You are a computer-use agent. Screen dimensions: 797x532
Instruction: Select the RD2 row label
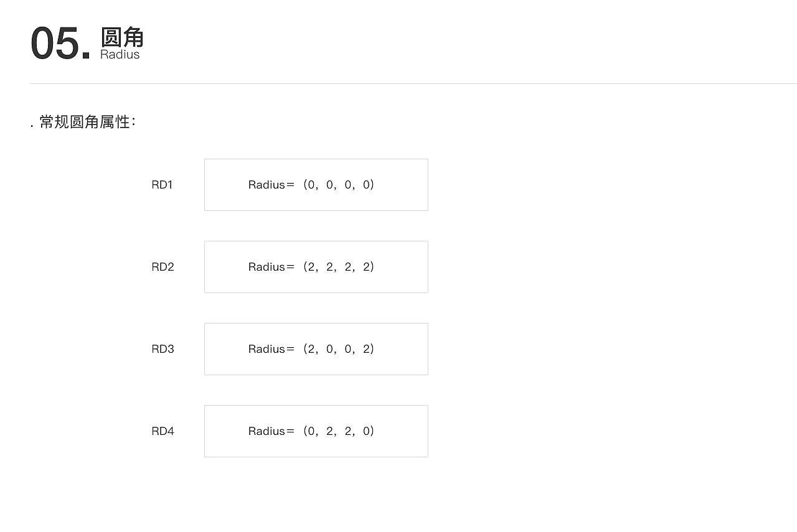(x=163, y=267)
